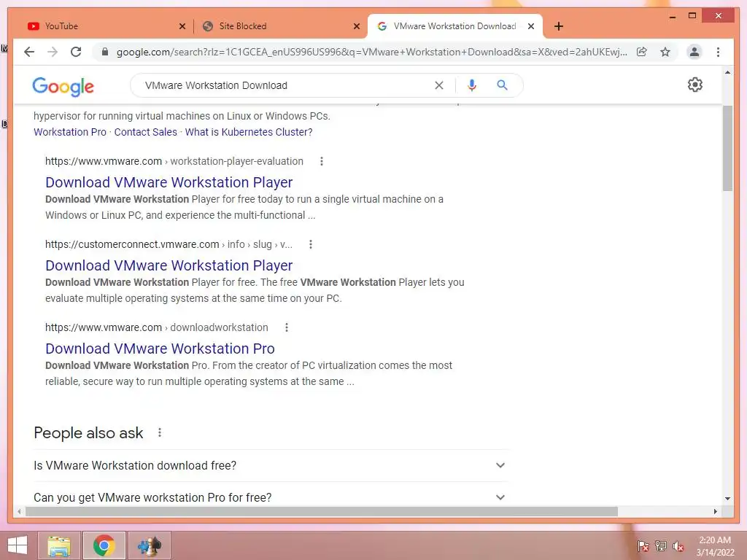Open the Contact Sales sitelink
This screenshot has width=747, height=560.
[145, 132]
